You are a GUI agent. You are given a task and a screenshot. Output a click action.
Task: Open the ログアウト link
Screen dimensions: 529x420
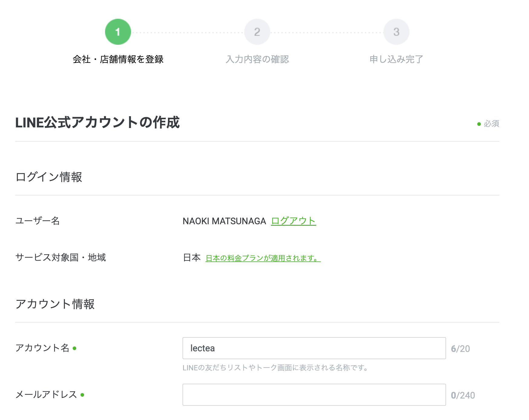[294, 221]
